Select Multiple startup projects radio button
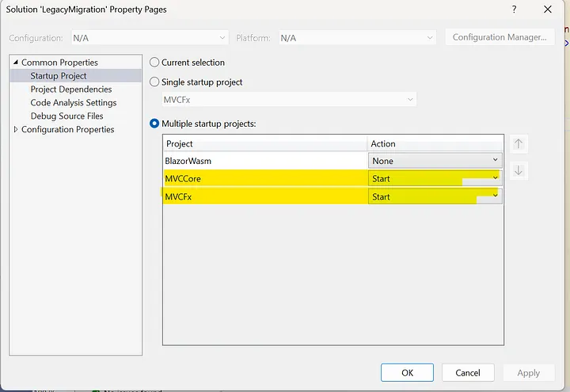The height and width of the screenshot is (392, 570). (x=154, y=124)
